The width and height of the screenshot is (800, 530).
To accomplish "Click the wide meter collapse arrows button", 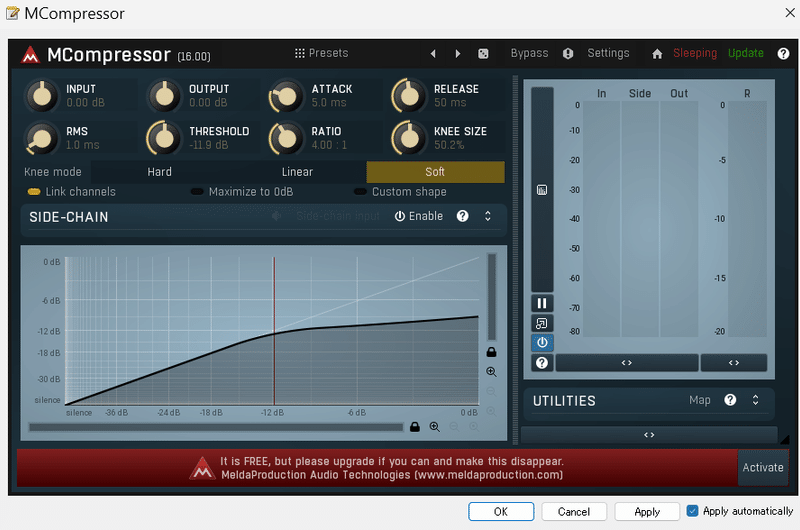I will point(627,363).
